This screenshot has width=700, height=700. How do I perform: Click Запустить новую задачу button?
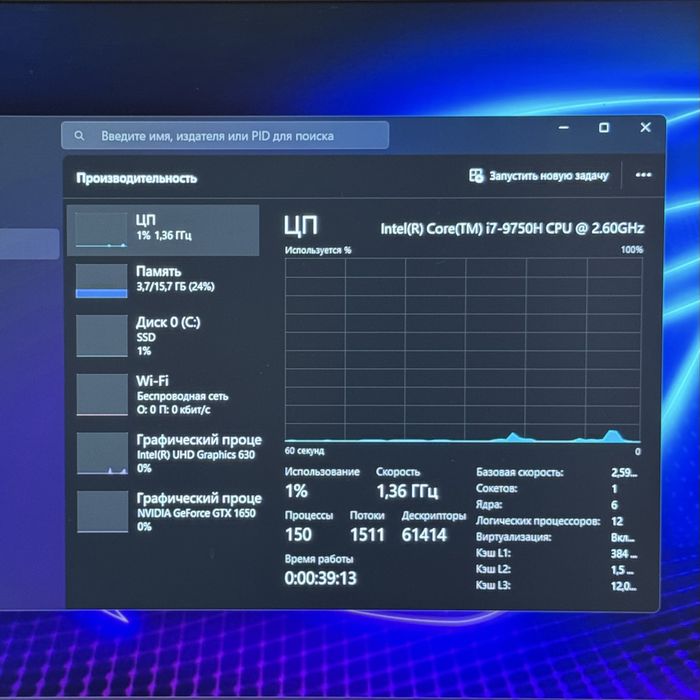click(x=539, y=176)
